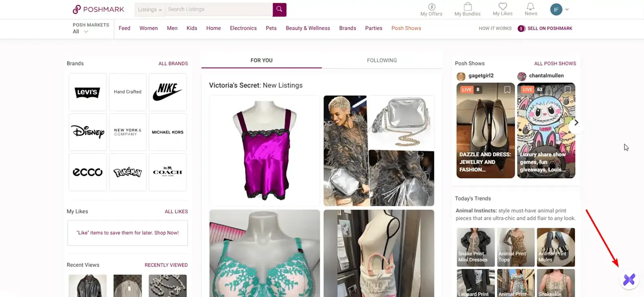Open the profile menu arrow
644x297 pixels.
[x=567, y=10]
